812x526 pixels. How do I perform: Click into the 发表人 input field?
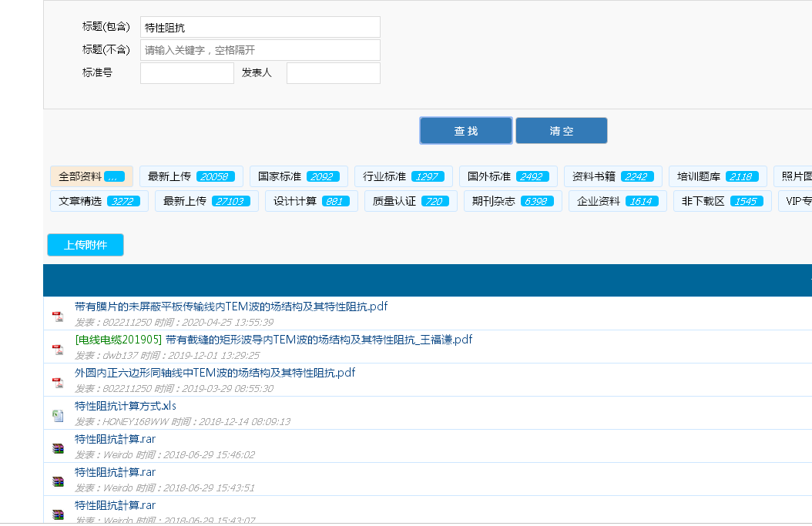333,73
